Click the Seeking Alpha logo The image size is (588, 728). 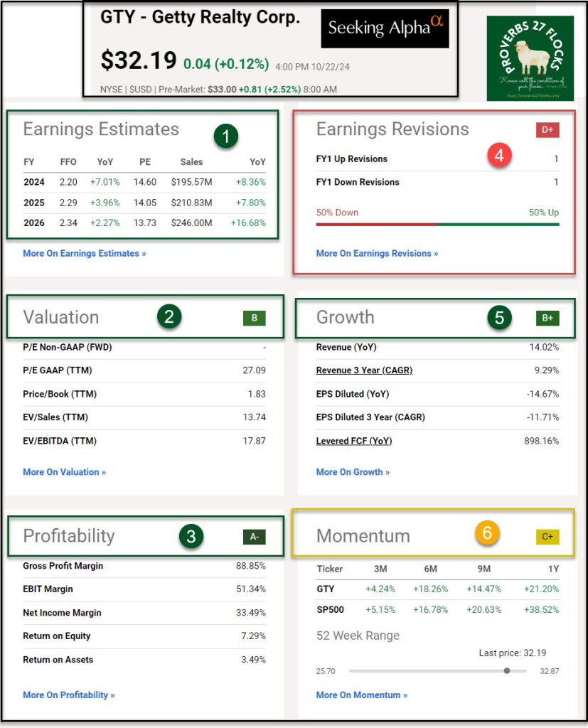click(385, 28)
